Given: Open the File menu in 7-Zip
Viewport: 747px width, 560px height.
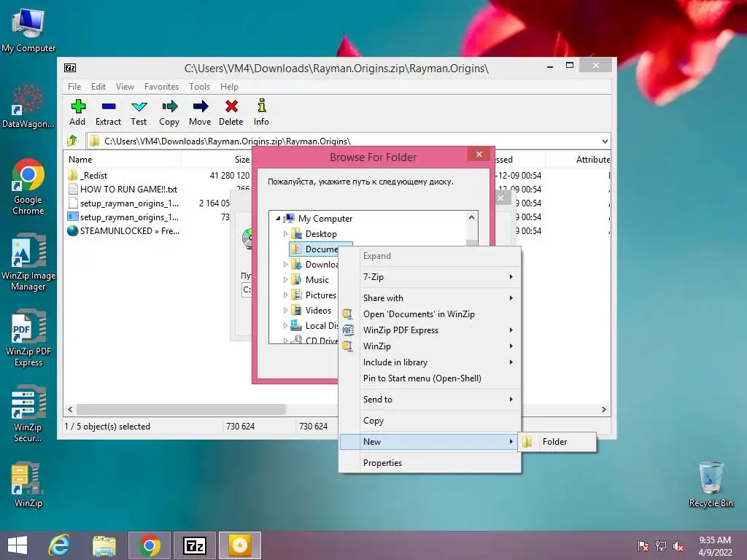Looking at the screenshot, I should tap(74, 87).
